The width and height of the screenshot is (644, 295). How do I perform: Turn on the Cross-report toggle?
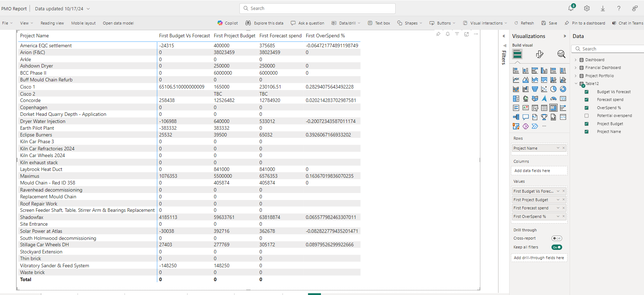[x=557, y=238]
